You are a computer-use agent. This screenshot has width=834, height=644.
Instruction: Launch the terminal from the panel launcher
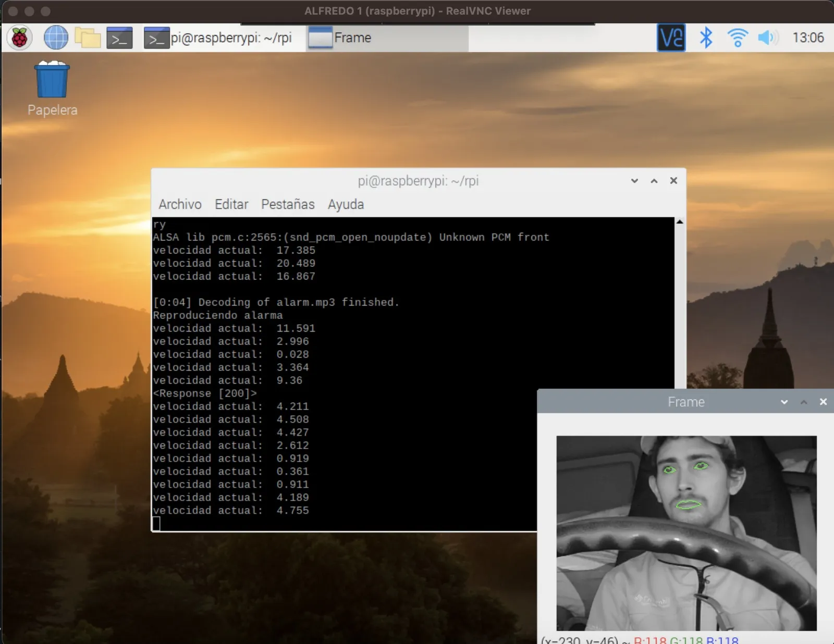(119, 38)
